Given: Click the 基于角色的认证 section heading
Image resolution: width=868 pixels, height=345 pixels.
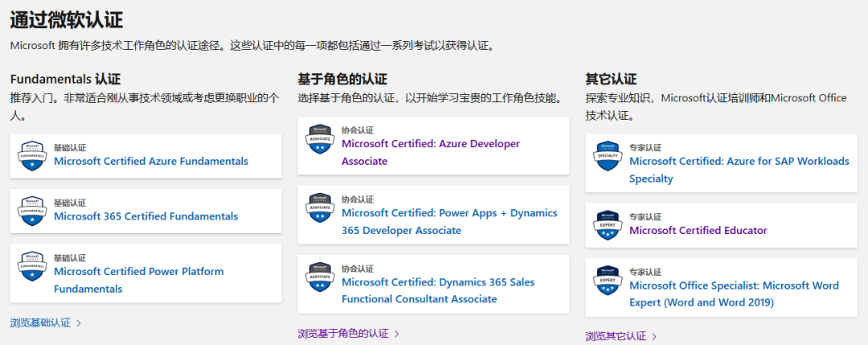Looking at the screenshot, I should point(342,79).
